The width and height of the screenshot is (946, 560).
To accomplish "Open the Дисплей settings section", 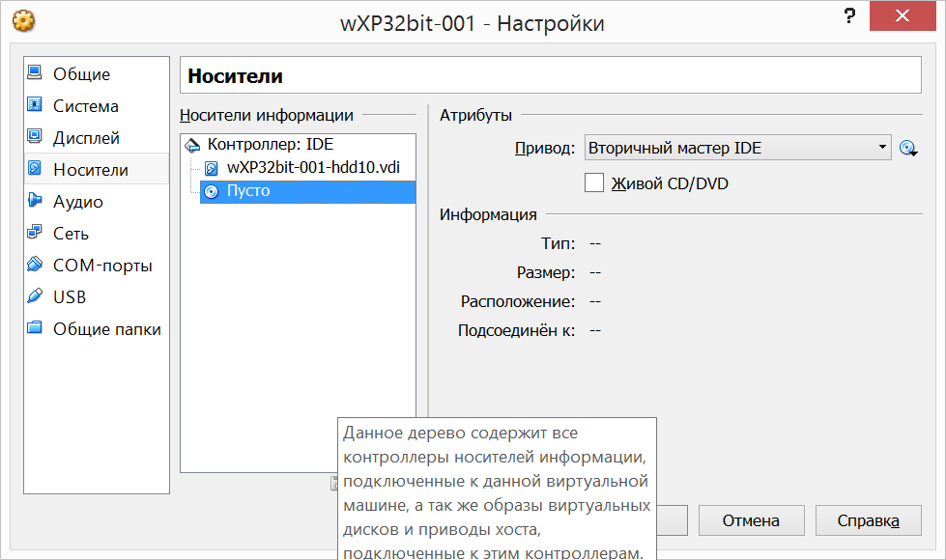I will tap(97, 138).
